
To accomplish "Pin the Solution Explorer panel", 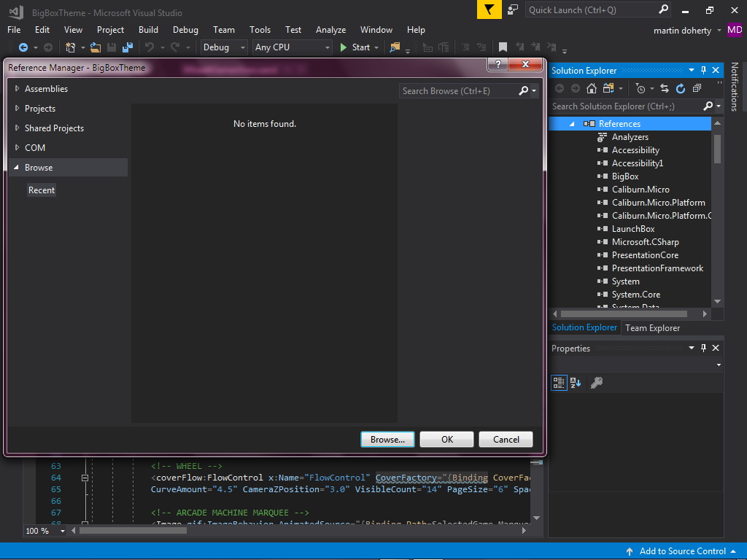I will click(x=704, y=71).
